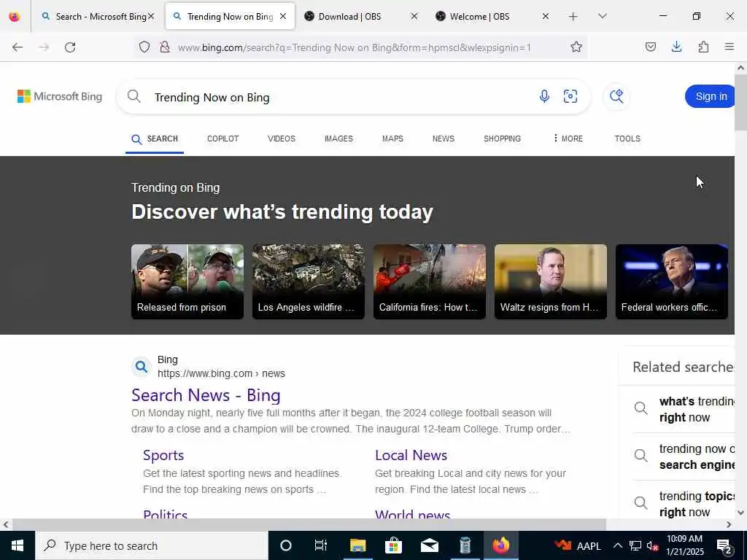Image resolution: width=747 pixels, height=560 pixels.
Task: Open the tracking protection shield icon
Action: pyautogui.click(x=144, y=47)
